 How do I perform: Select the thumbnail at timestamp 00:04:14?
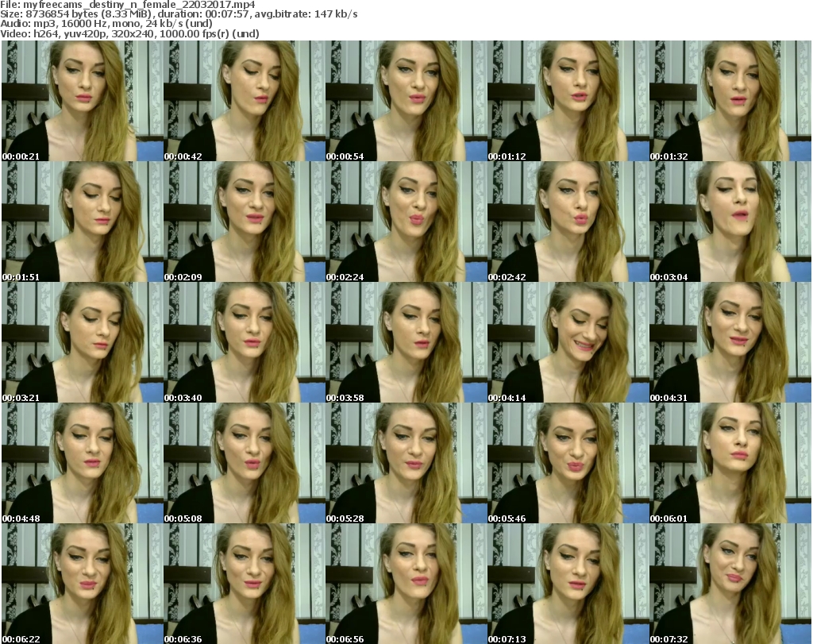tap(568, 343)
